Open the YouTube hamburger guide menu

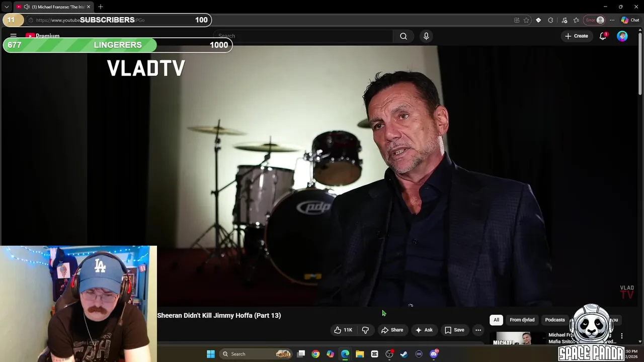(x=14, y=36)
